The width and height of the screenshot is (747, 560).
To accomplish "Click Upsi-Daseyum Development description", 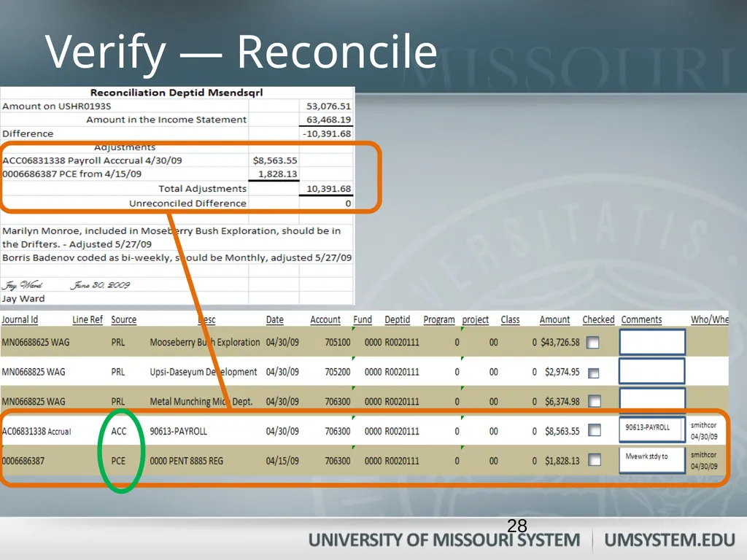I will [x=204, y=372].
